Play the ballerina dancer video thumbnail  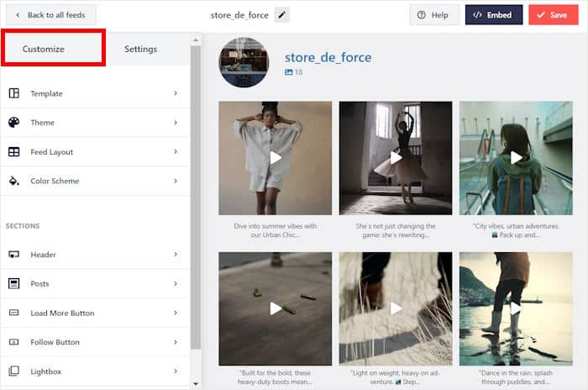point(396,158)
